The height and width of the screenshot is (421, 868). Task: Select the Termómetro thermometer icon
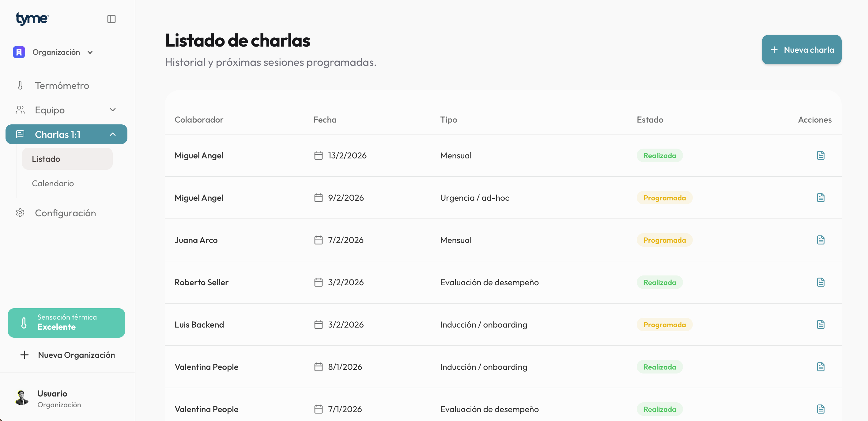(21, 85)
